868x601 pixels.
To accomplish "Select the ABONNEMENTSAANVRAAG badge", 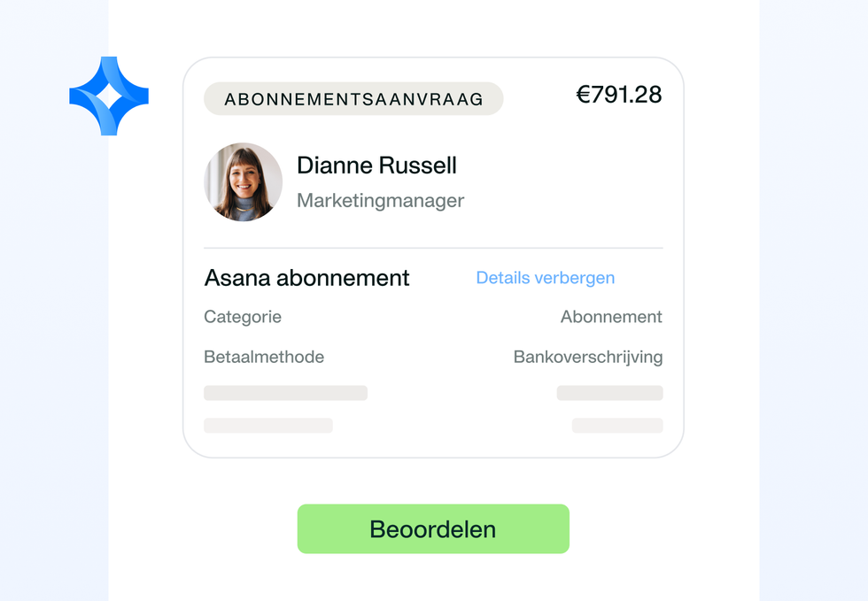I will (353, 98).
